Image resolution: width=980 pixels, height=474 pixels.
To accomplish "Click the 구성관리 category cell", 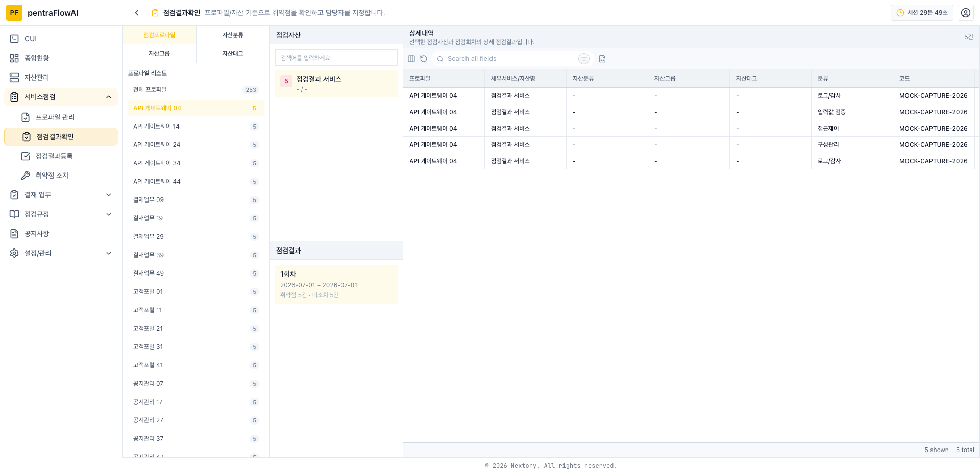I will [x=852, y=145].
